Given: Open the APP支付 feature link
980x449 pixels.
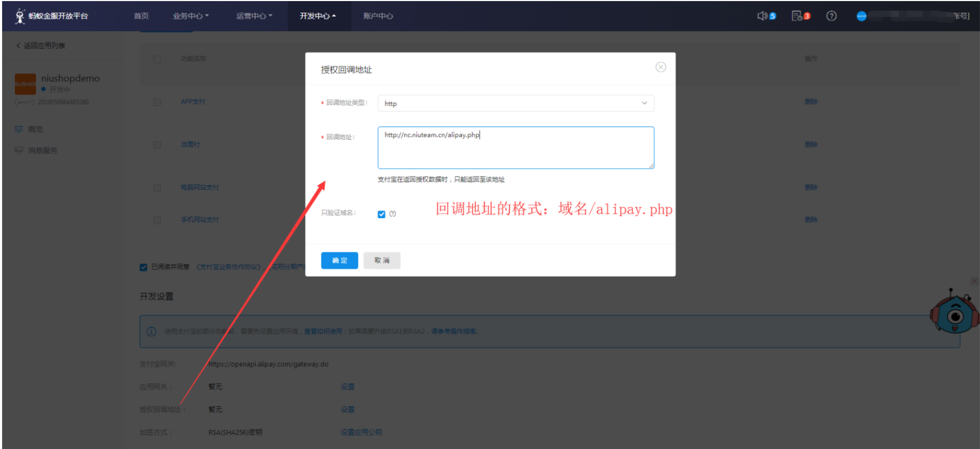Looking at the screenshot, I should (193, 102).
